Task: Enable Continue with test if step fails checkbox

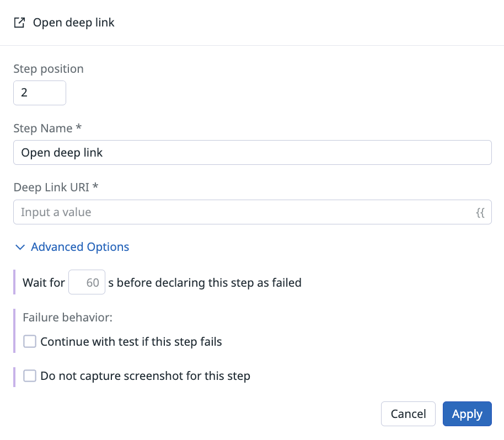Action: pos(30,341)
